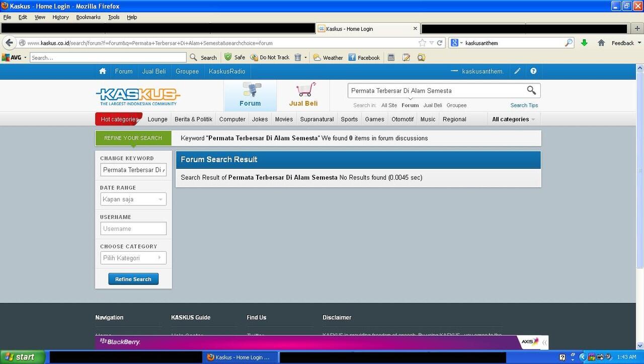This screenshot has width=644, height=364.
Task: Click the Change Keyword input field
Action: [x=133, y=170]
